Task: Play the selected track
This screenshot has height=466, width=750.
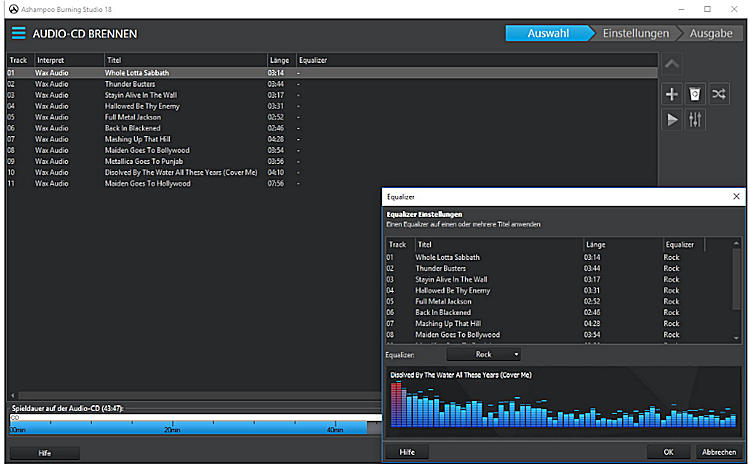Action: pyautogui.click(x=671, y=120)
